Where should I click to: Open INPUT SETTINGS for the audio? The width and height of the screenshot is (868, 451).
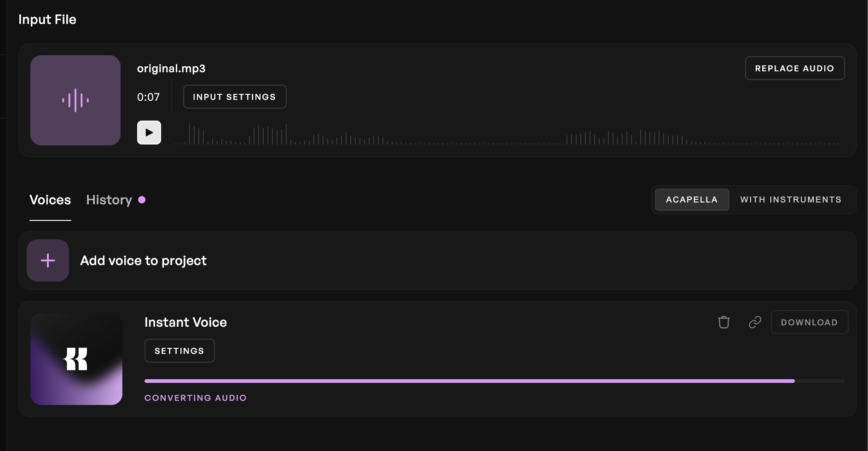click(235, 97)
